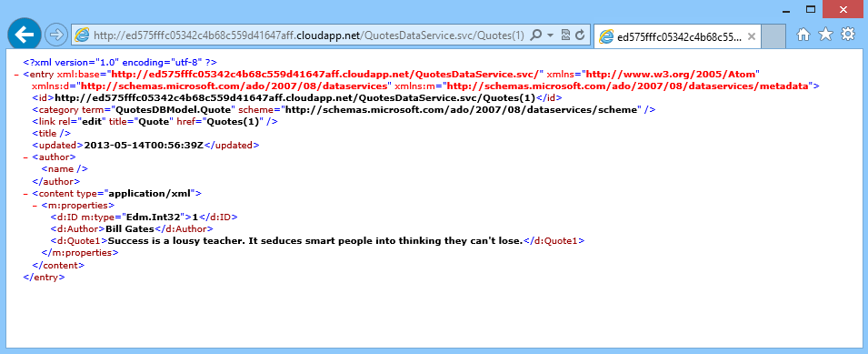Collapse the author element

pyautogui.click(x=25, y=157)
